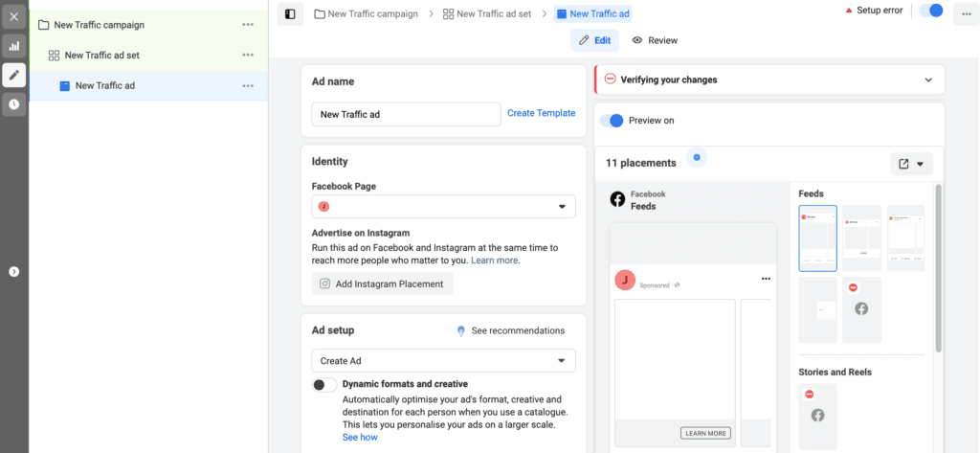Open the clock history icon

[x=13, y=103]
